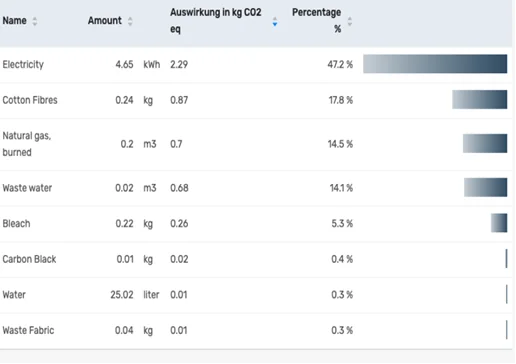Click the 0.7 CO2 value for Natural gas
The height and width of the screenshot is (364, 516).
click(176, 144)
